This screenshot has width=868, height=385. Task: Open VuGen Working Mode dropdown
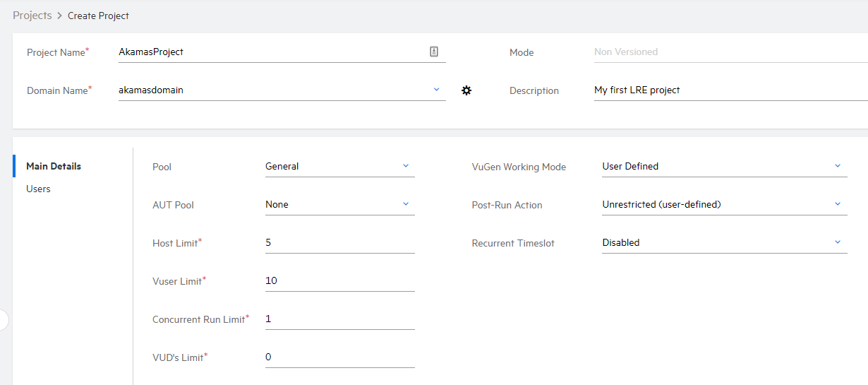[x=838, y=166]
